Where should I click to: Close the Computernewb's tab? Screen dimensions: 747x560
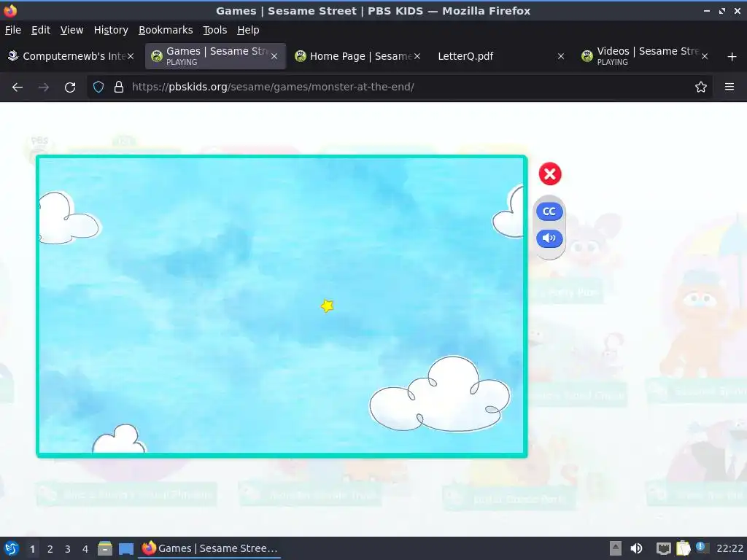131,56
